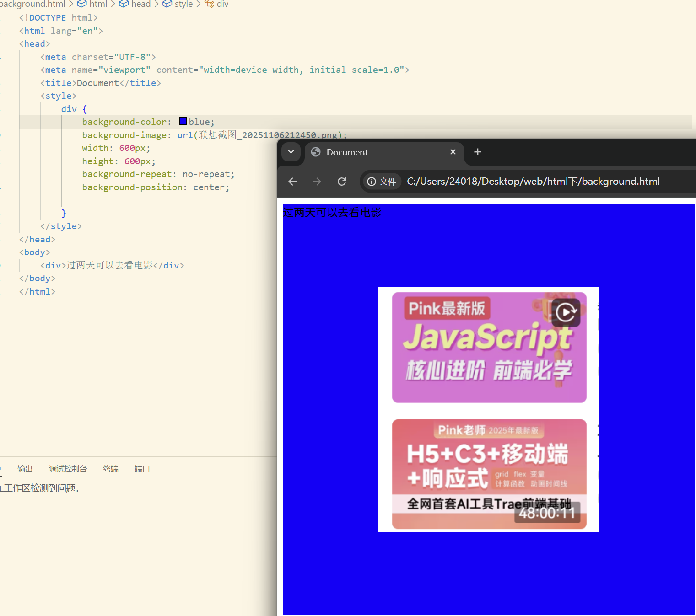Click the browser back arrow

point(292,182)
